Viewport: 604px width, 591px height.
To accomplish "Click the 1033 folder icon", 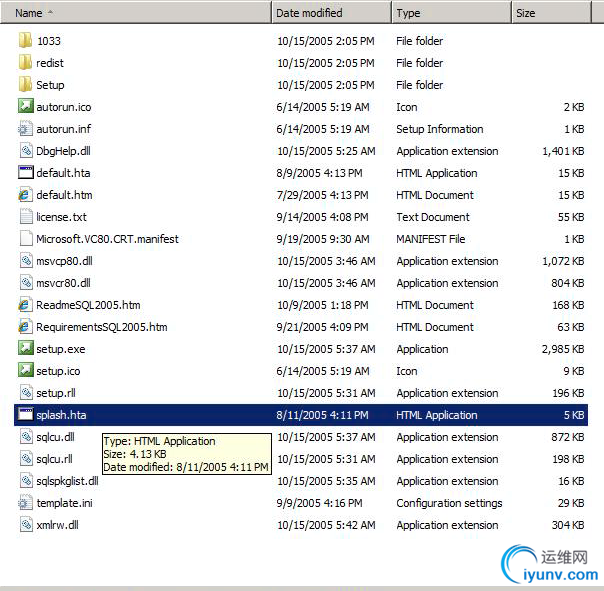I will click(x=25, y=40).
